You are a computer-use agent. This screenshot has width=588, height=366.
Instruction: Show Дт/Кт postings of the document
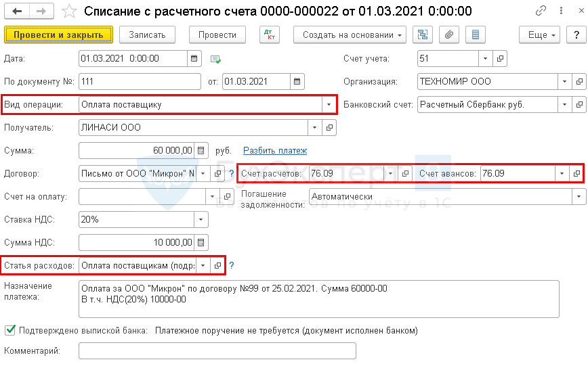269,35
